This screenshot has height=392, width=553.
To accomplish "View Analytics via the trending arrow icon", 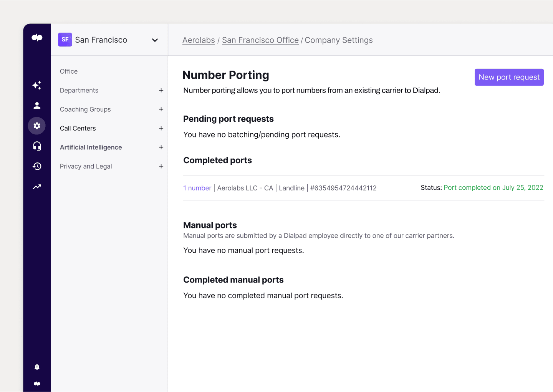I will click(37, 187).
